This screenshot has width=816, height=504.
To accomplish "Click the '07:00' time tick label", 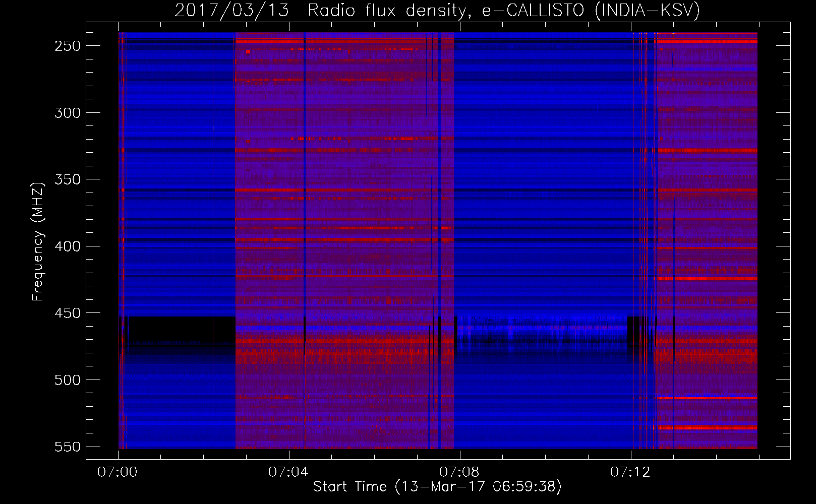I will click(x=118, y=472).
